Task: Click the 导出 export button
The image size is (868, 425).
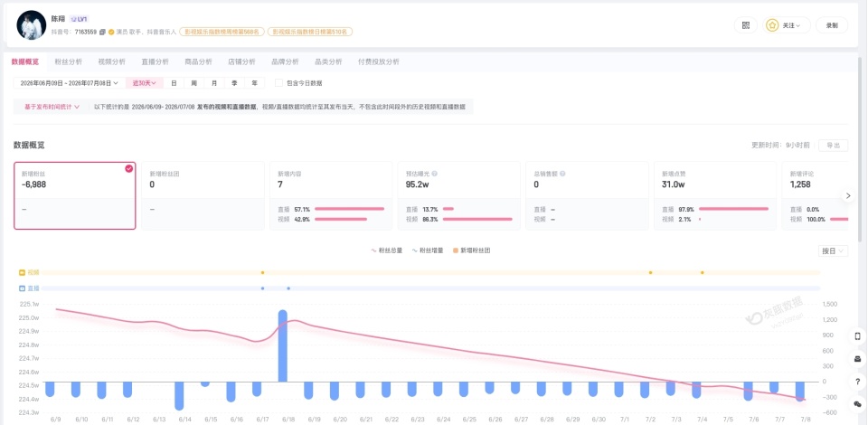Action: point(833,145)
